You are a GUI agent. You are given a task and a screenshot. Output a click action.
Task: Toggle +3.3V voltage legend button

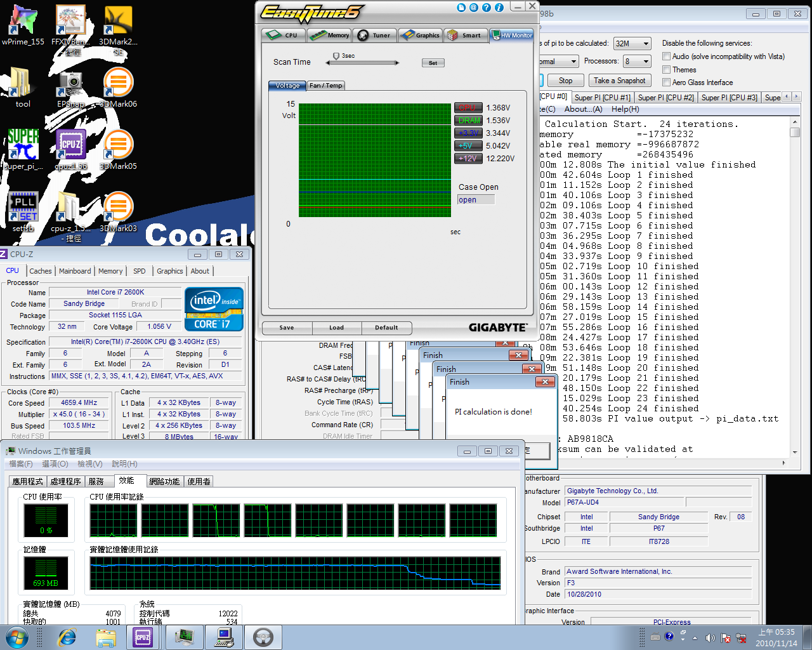pyautogui.click(x=469, y=133)
